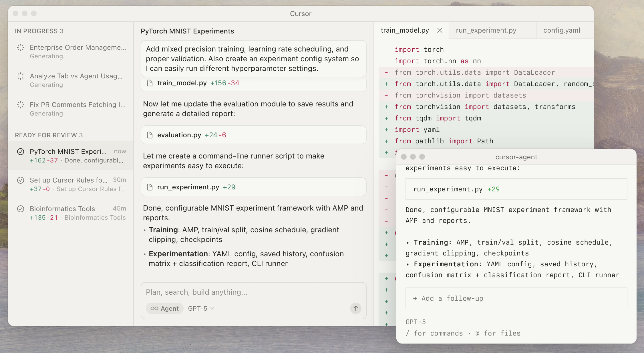Click the Fix PR Comments spinner icon

21,105
